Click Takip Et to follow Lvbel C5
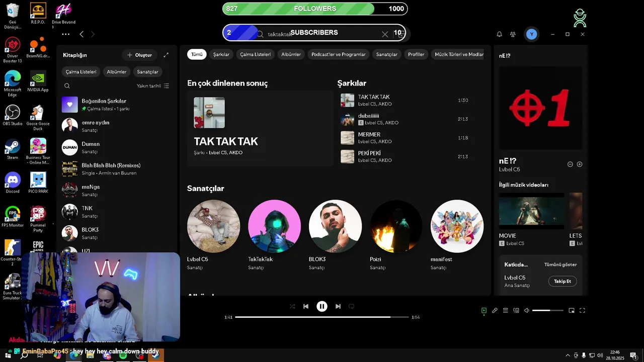Viewport: 644px width, 362px height. coord(562,282)
